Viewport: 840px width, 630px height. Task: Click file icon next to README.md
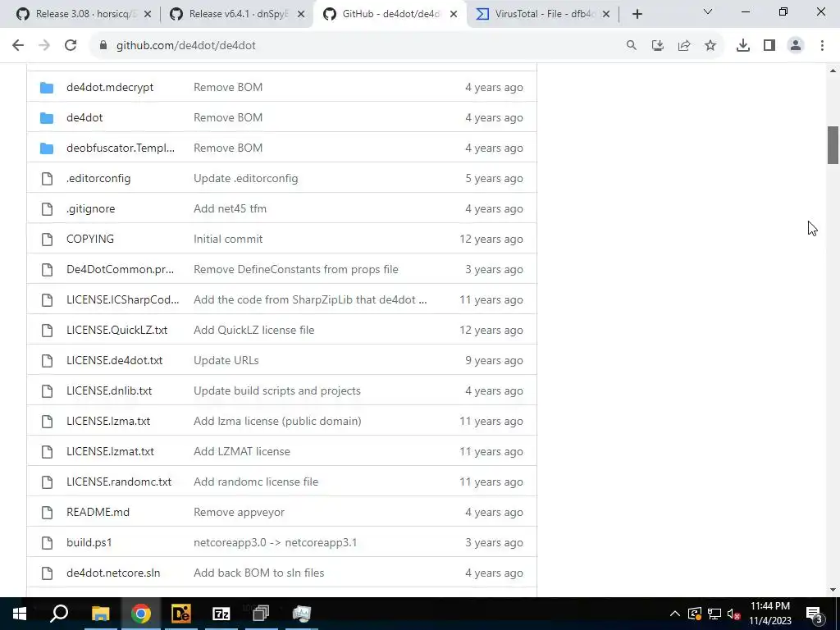click(x=47, y=512)
